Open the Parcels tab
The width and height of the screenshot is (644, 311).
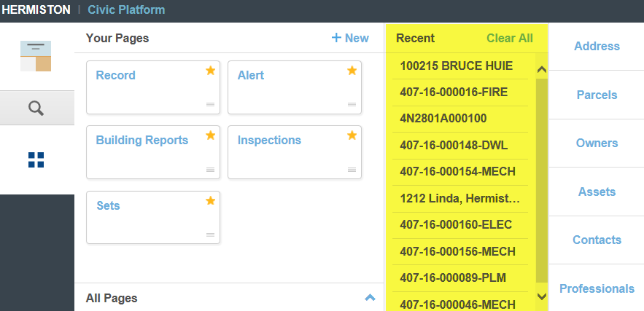[x=597, y=95]
